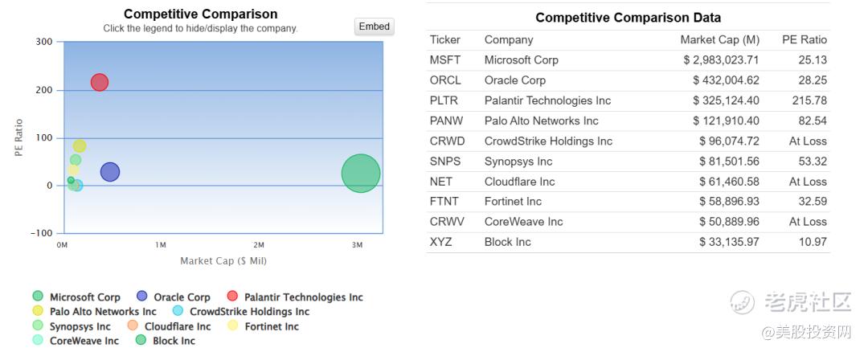
Task: Click Market Cap (M) column header
Action: coord(719,39)
